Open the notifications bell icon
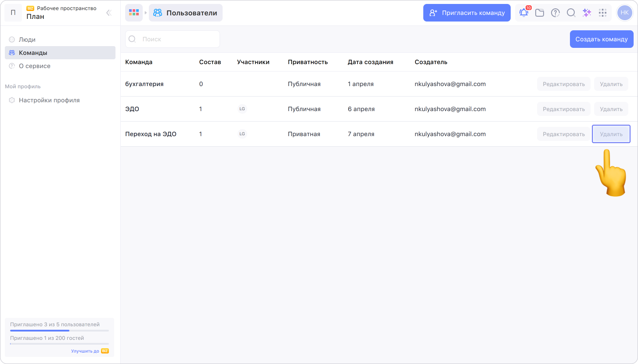Image resolution: width=638 pixels, height=364 pixels. [524, 13]
